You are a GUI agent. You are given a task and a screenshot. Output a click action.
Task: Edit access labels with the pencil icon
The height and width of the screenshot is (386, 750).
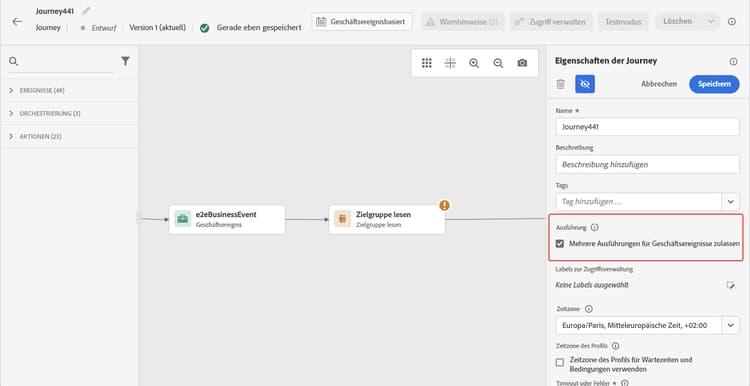[x=730, y=285]
